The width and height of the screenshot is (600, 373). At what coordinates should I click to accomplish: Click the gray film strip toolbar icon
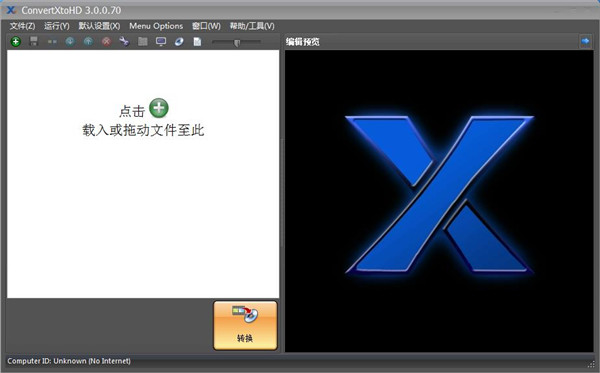click(143, 41)
